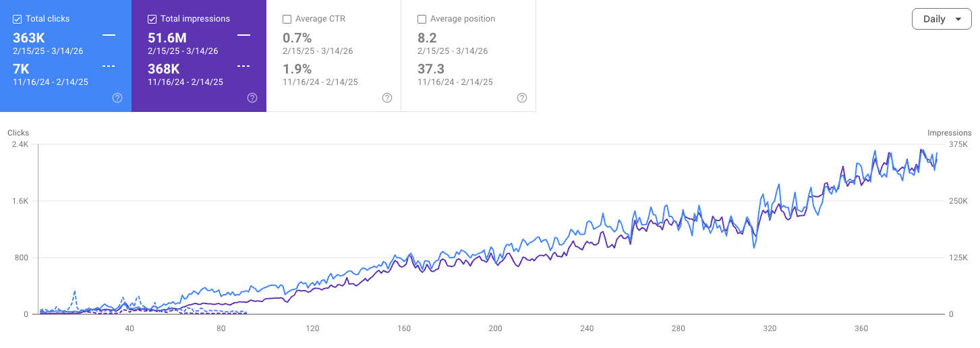980x348 pixels.
Task: Uncheck the Total impressions checkbox
Action: click(x=152, y=19)
